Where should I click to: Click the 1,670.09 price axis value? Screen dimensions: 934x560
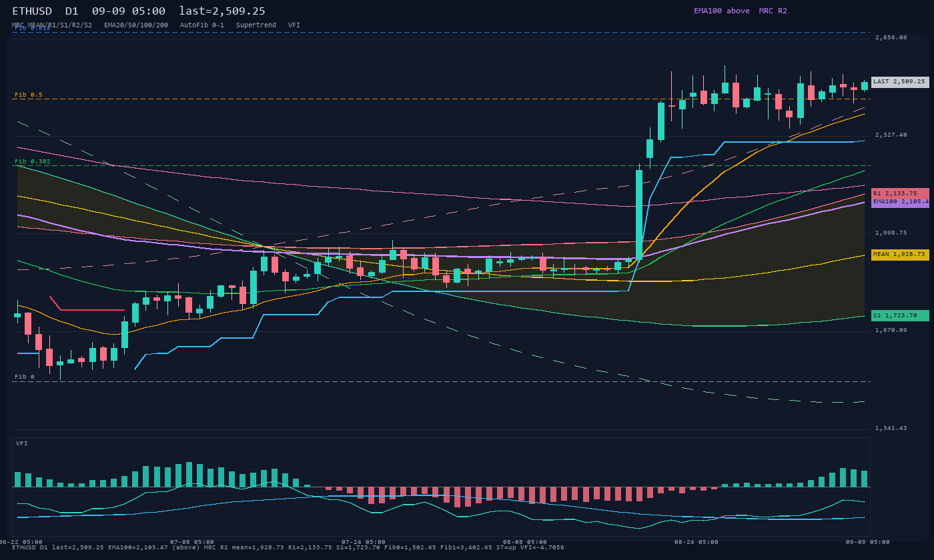[x=891, y=330]
